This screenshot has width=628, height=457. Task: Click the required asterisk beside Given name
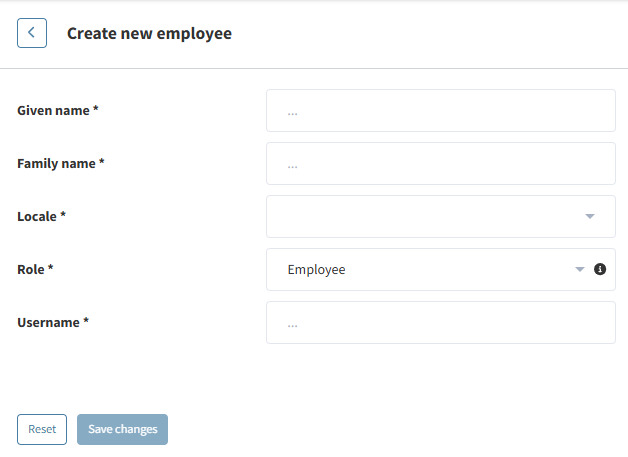96,110
